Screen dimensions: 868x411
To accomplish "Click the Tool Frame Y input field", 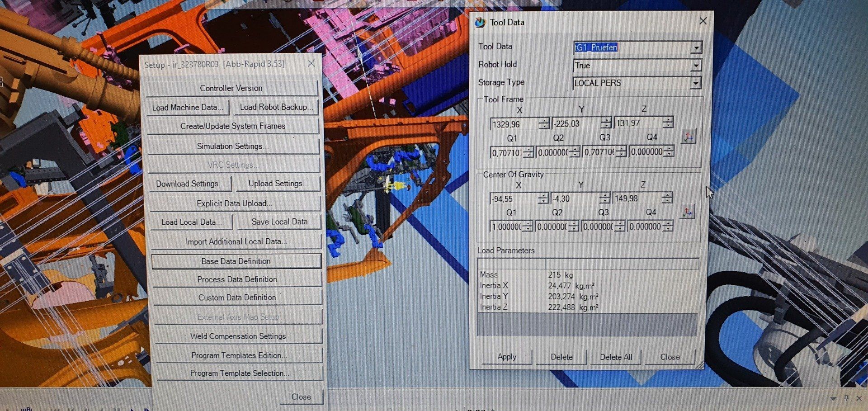I will (576, 123).
